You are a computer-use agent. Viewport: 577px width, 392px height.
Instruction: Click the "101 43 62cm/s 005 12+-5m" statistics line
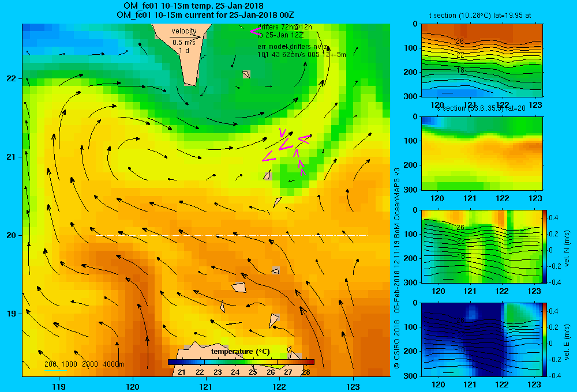pyautogui.click(x=301, y=55)
